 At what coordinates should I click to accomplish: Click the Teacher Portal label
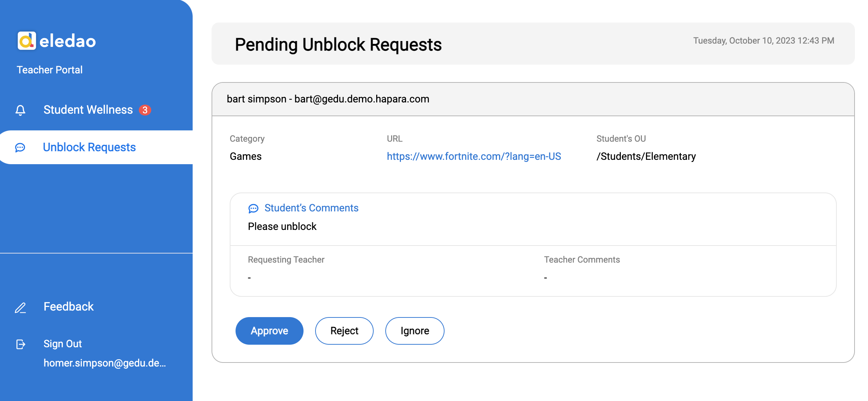(50, 70)
